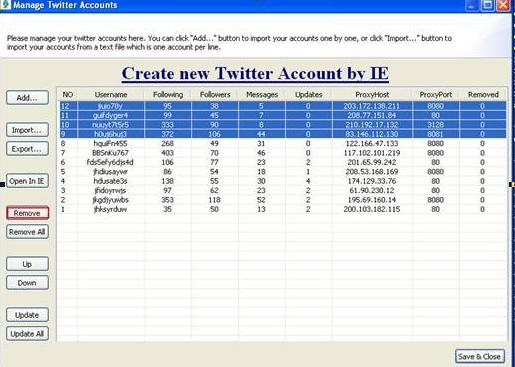The image size is (515, 367).
Task: Click Save & Close
Action: pyautogui.click(x=479, y=356)
